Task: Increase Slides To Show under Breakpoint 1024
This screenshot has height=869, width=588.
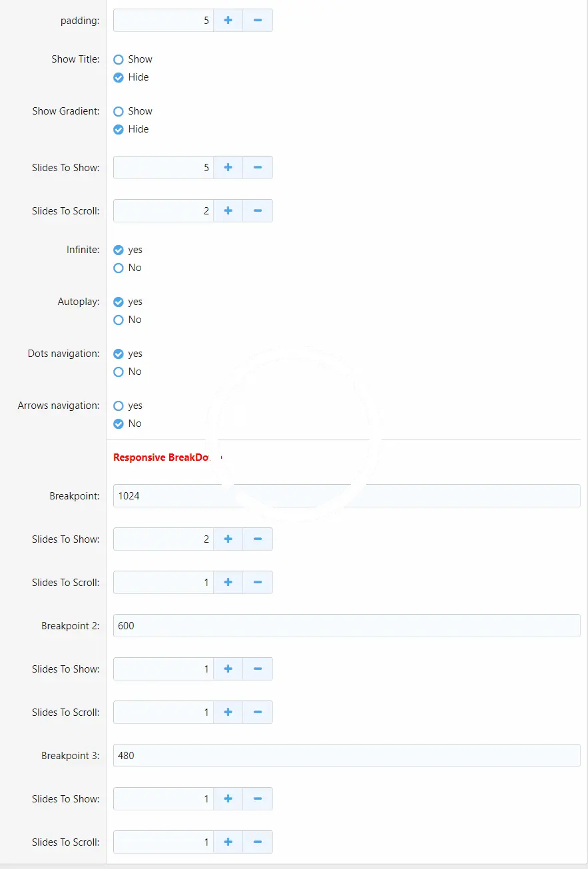Action: [x=228, y=539]
